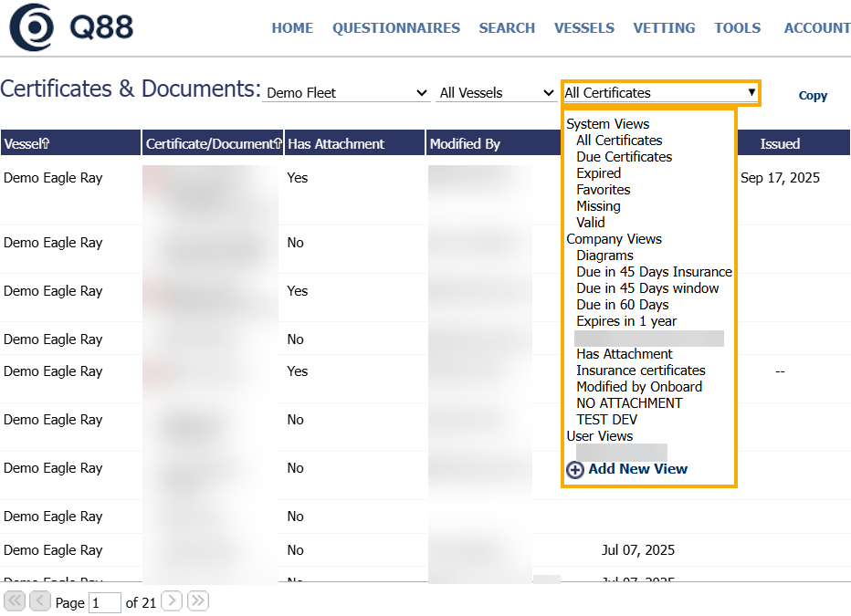The image size is (851, 616).
Task: Click the Q88 logo icon
Action: tap(32, 27)
